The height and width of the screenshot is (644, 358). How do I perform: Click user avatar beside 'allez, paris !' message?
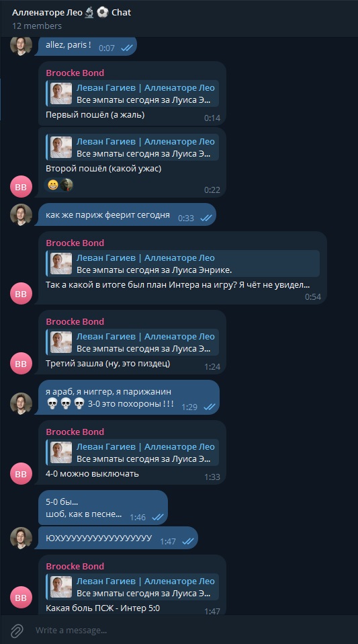click(21, 45)
